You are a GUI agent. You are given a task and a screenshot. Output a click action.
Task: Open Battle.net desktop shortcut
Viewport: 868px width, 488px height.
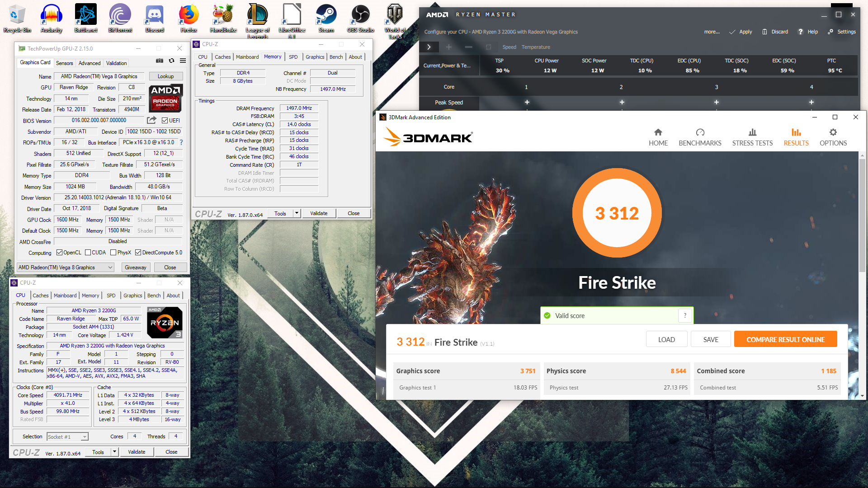tap(86, 18)
